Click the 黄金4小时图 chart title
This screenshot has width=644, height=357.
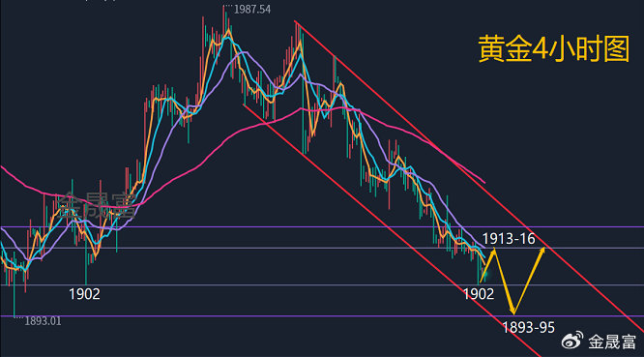(x=554, y=49)
